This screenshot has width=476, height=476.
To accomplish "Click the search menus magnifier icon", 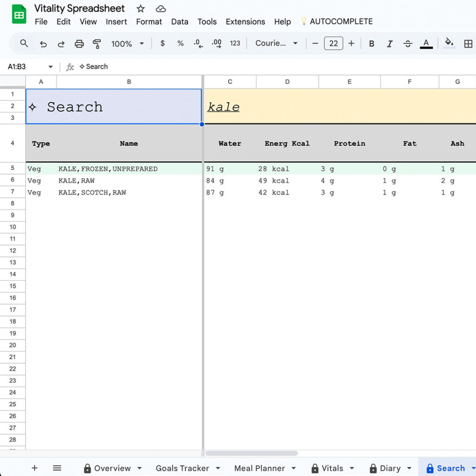I will click(24, 43).
